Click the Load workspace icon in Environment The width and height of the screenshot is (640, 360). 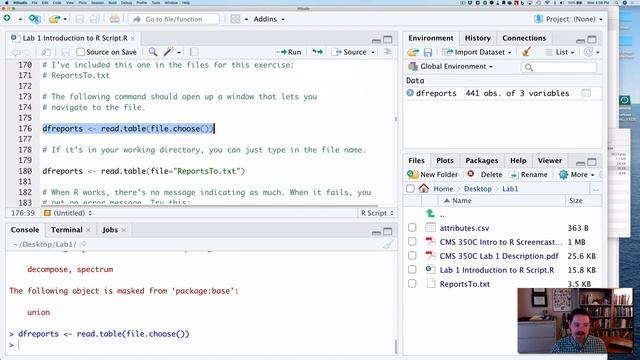pos(413,52)
